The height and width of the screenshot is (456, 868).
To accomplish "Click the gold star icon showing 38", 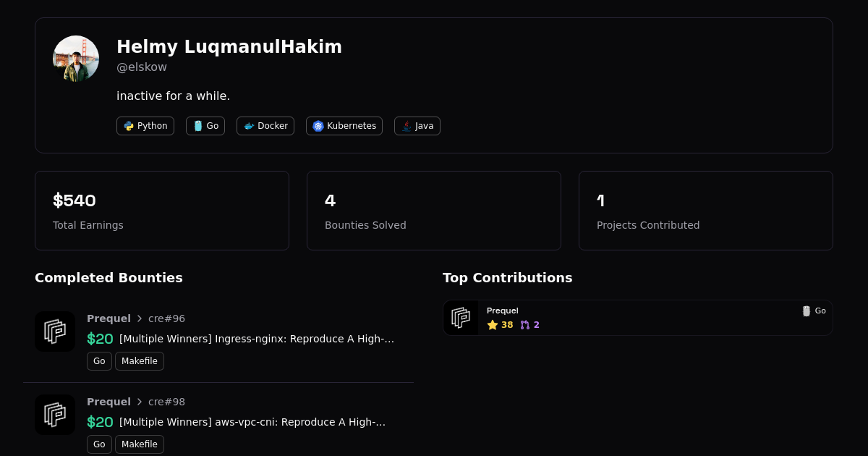I will coord(493,325).
